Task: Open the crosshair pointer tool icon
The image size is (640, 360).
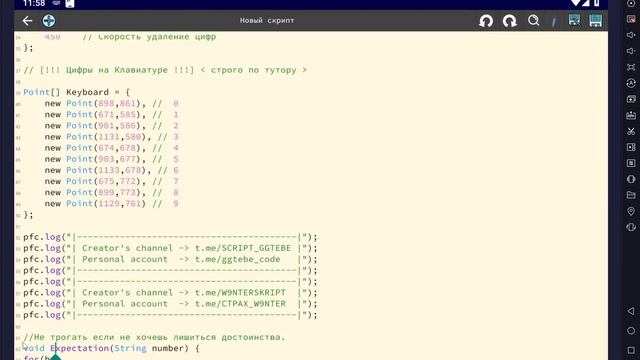Action: coord(49,21)
